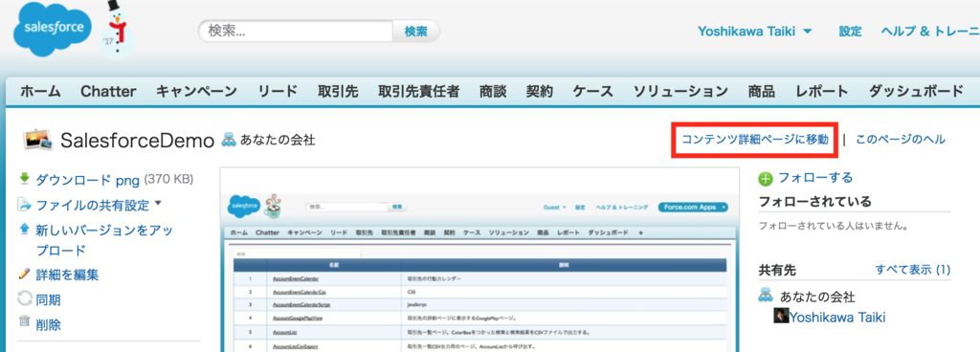Switch to the ダッシュボード tab
This screenshot has height=352, width=980.
pyautogui.click(x=916, y=92)
